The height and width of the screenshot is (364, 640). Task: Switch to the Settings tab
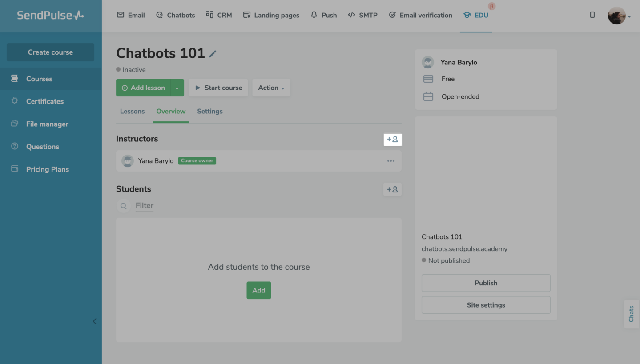click(x=210, y=112)
